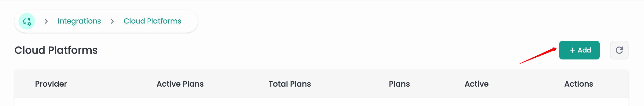Open the Integrations breadcrumb link
Viewport: 644px width, 106px height.
pos(79,21)
